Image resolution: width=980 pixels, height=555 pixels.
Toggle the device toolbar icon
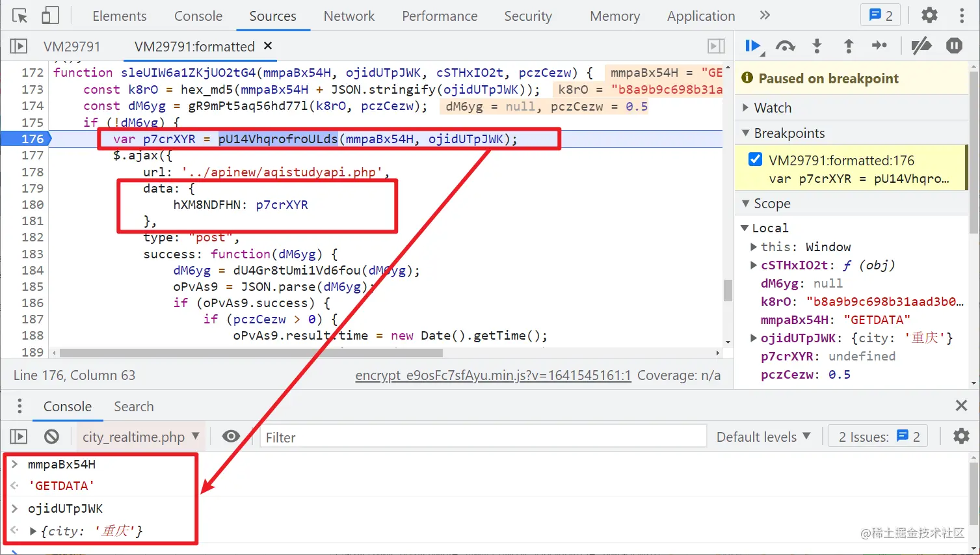(x=50, y=16)
